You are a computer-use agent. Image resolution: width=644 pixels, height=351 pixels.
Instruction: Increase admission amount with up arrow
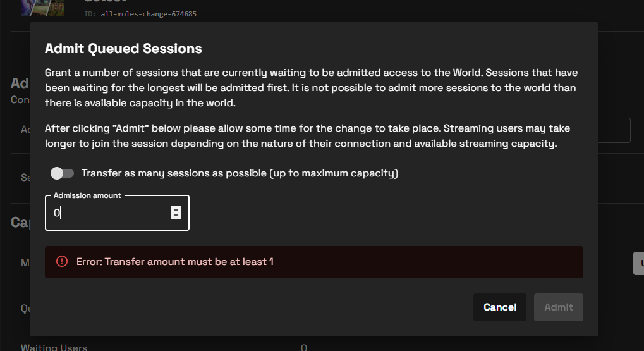(x=176, y=209)
